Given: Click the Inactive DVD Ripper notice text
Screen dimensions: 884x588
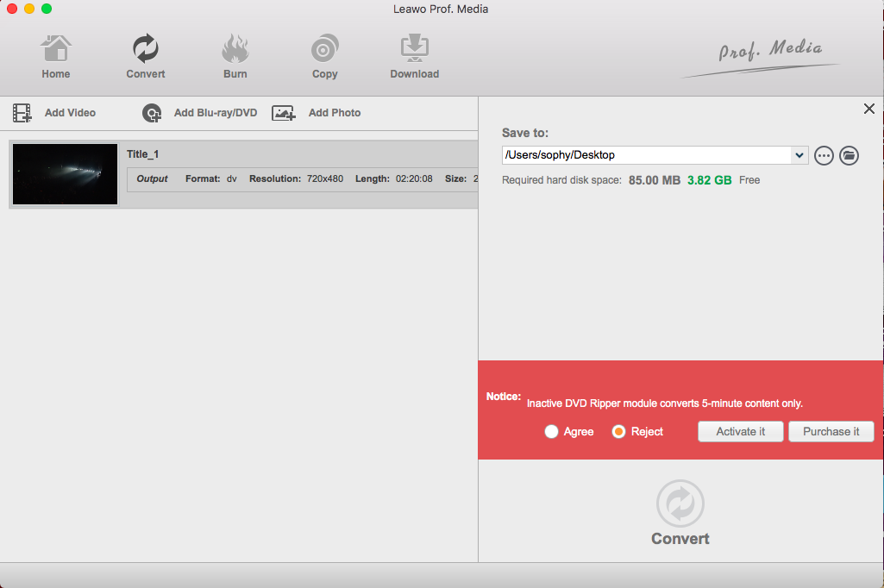Looking at the screenshot, I should (665, 403).
